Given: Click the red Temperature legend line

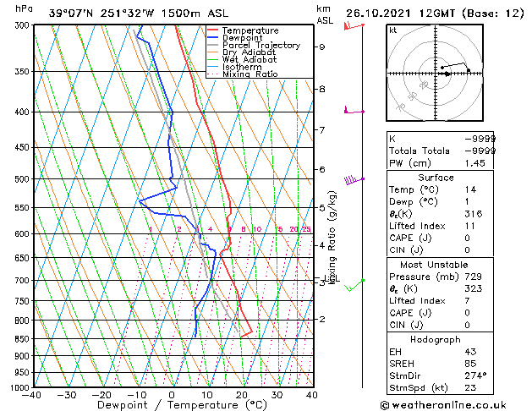Looking at the screenshot, I should click(x=213, y=30).
